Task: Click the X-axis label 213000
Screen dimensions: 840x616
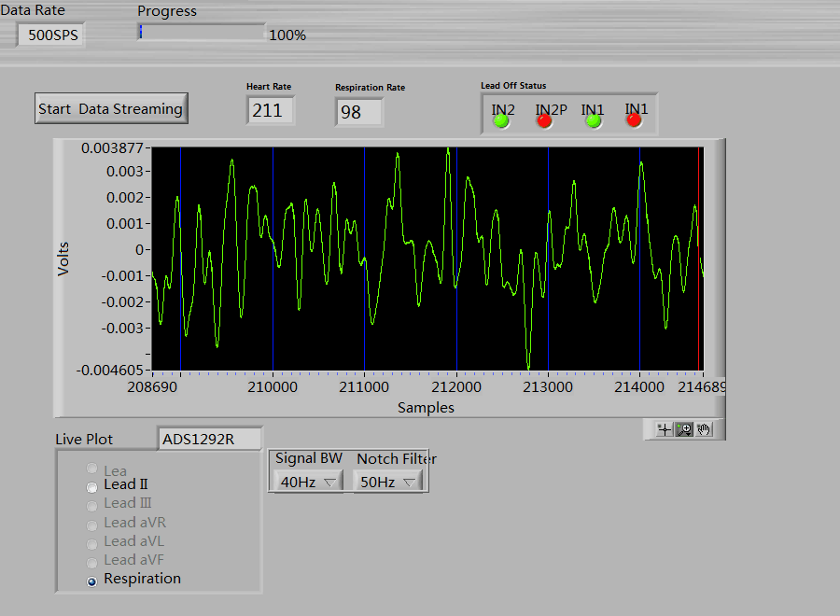Action: tap(548, 386)
